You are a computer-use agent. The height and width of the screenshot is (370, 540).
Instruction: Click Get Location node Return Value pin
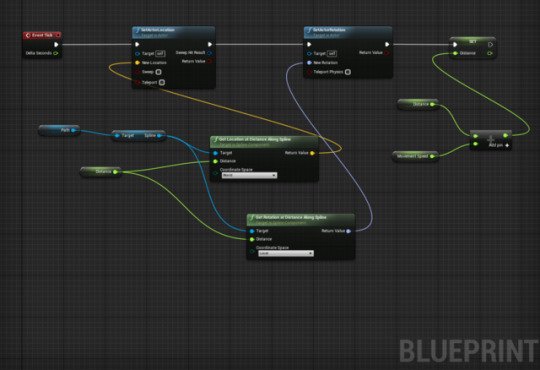312,153
